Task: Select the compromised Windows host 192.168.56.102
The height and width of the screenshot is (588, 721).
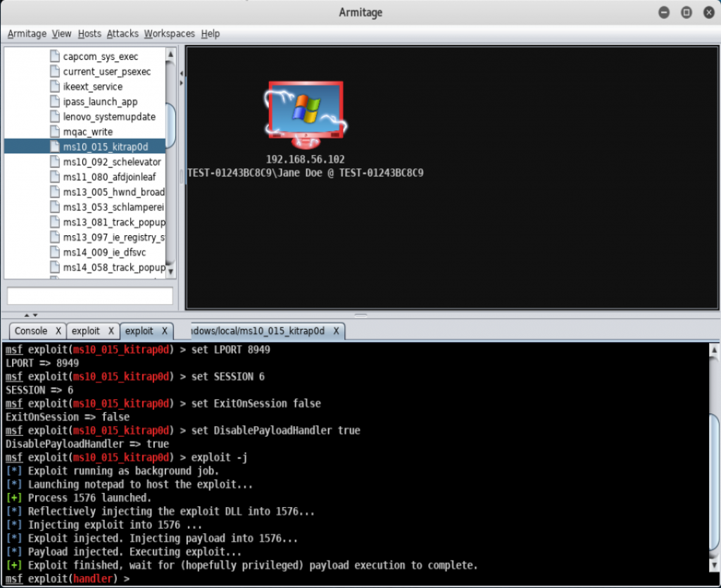Action: click(306, 115)
